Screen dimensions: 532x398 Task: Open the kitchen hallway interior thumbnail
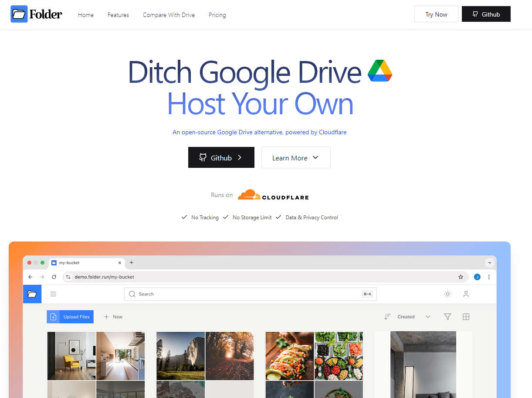click(x=120, y=356)
